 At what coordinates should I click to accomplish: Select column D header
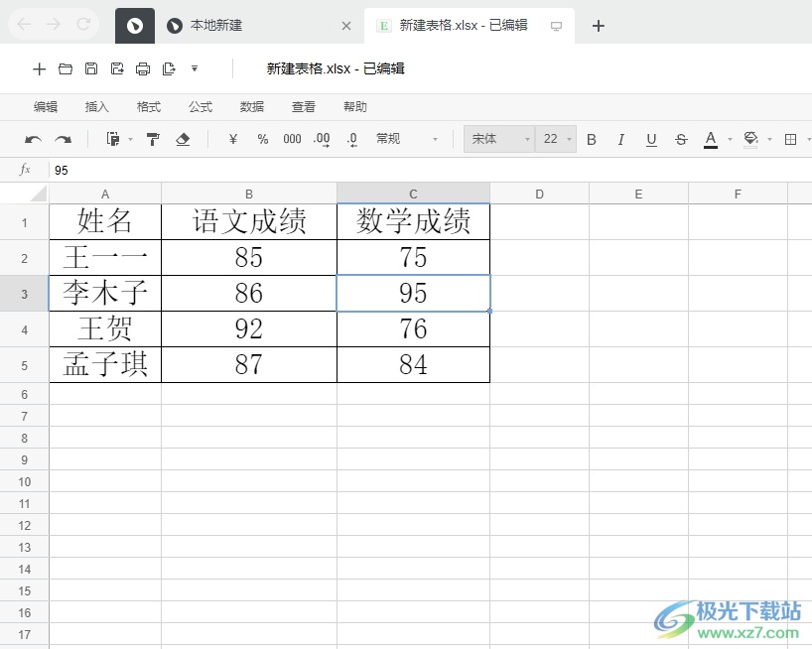pyautogui.click(x=540, y=195)
